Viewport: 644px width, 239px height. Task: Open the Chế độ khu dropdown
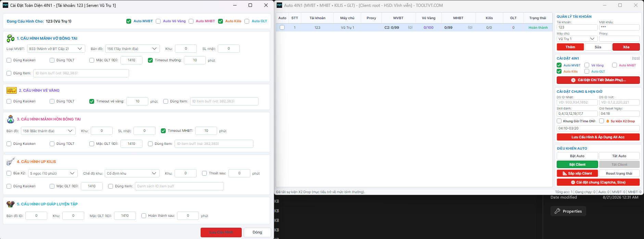tap(132, 173)
